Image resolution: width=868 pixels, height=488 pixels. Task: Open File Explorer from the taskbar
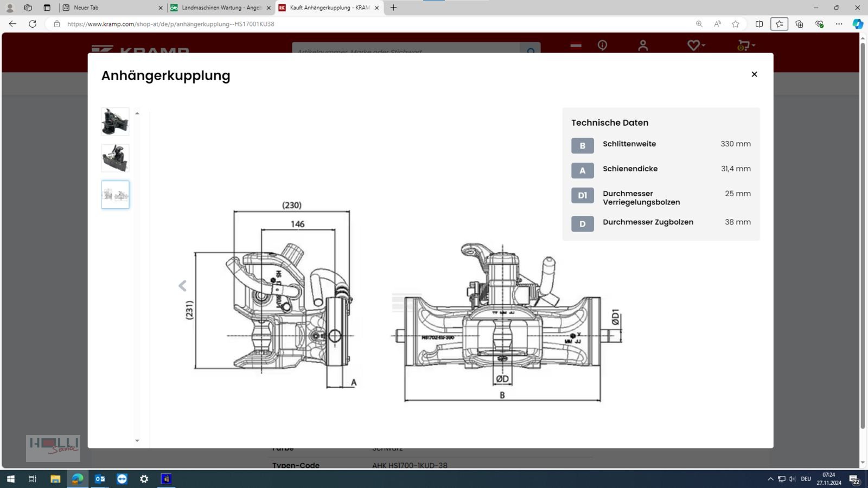[x=55, y=479]
